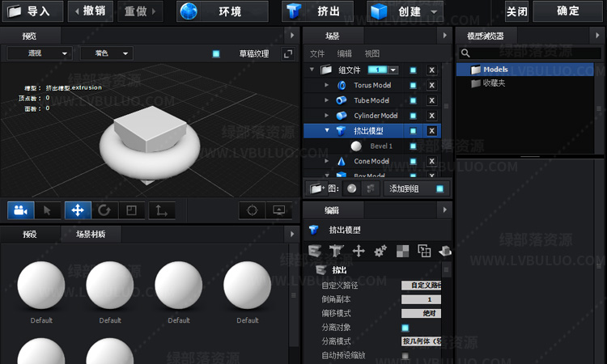The image size is (607, 364).
Task: Open the gears settings icon in the edit panel
Action: point(380,251)
